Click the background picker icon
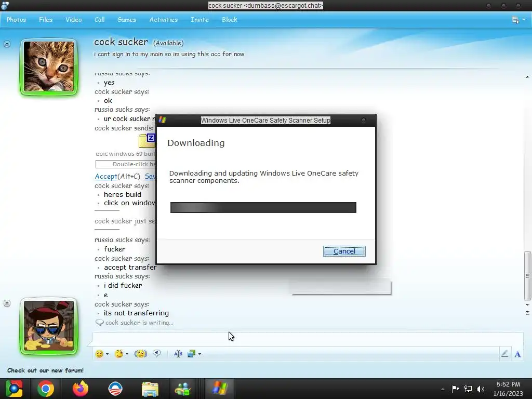 pyautogui.click(x=191, y=354)
